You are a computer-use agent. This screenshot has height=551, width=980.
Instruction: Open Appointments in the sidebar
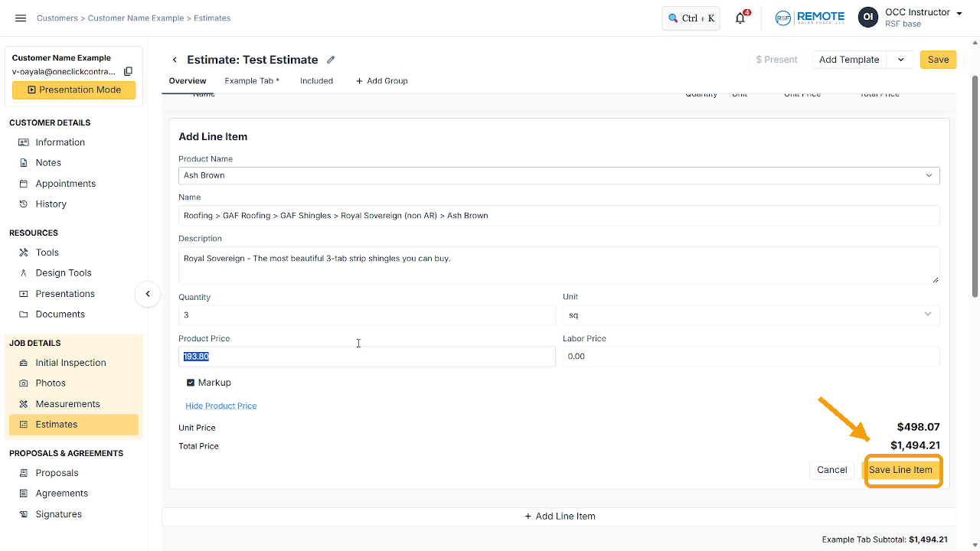[x=66, y=184]
